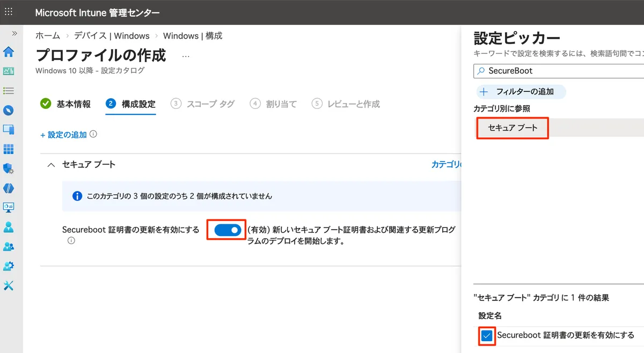Click デバイス | Windows breadcrumb link

pyautogui.click(x=112, y=36)
